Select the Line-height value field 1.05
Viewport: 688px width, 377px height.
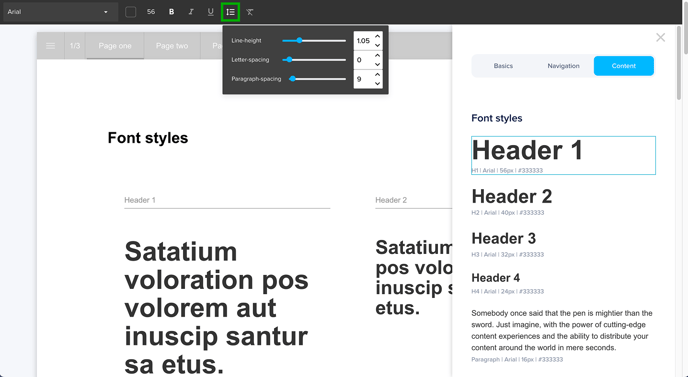click(x=363, y=41)
